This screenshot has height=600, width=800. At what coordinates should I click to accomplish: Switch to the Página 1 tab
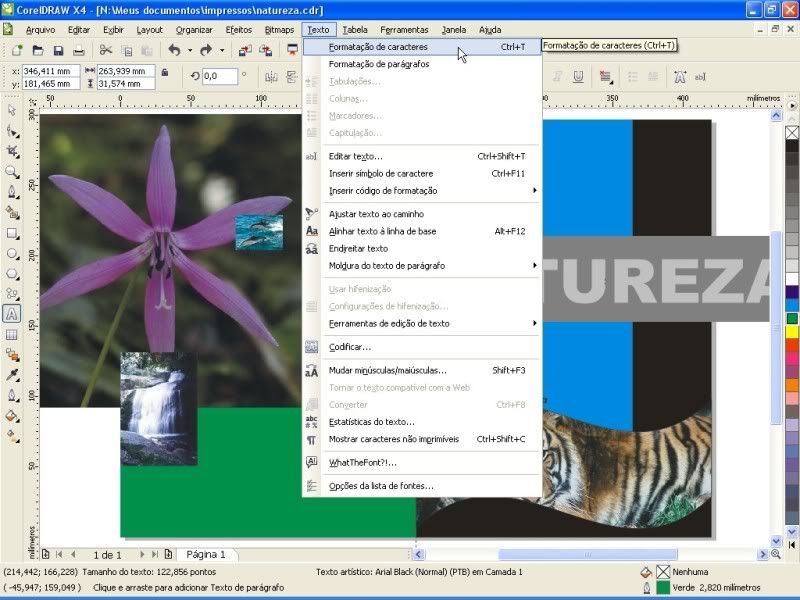[x=206, y=554]
